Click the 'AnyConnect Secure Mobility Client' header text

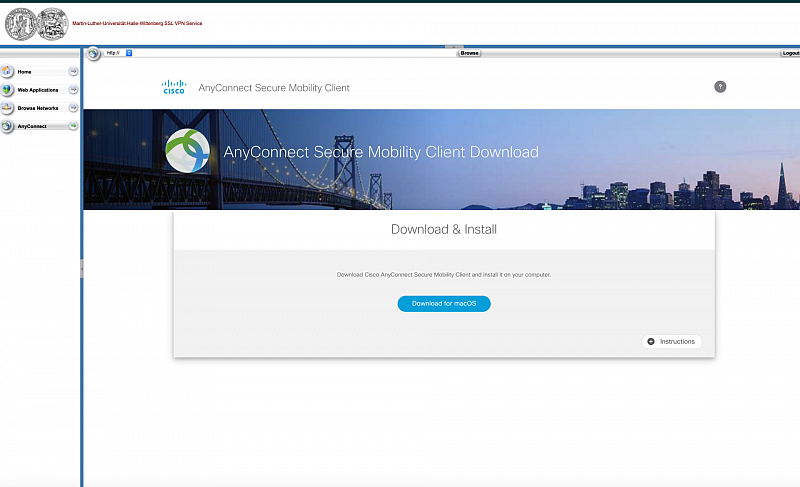point(274,88)
